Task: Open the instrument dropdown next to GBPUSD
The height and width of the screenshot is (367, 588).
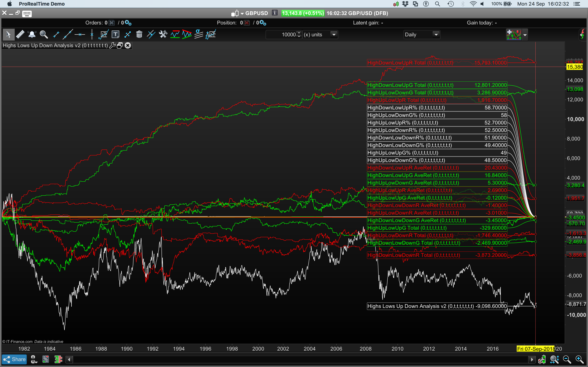Action: tap(242, 14)
